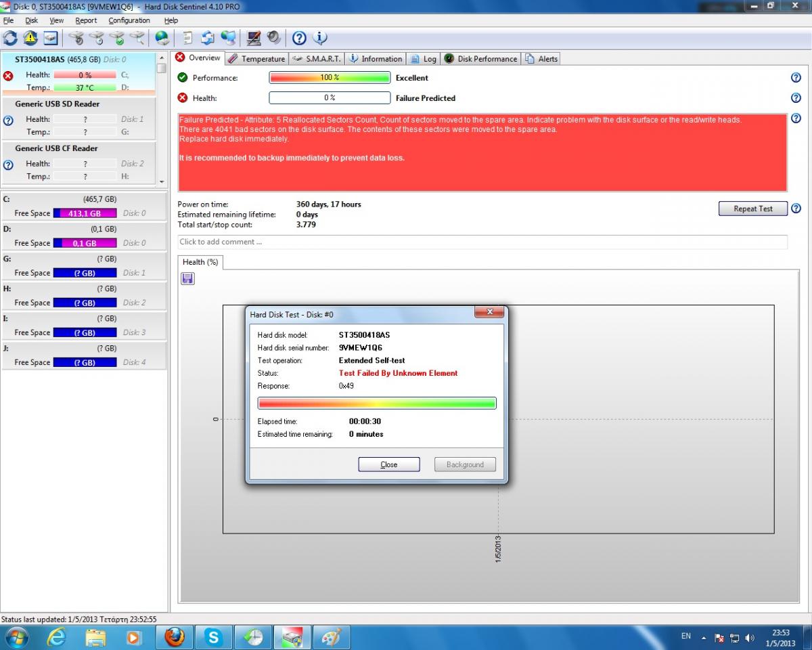This screenshot has width=812, height=650.
Task: Click the question icon of Generic USB SD Reader
Action: [x=8, y=121]
